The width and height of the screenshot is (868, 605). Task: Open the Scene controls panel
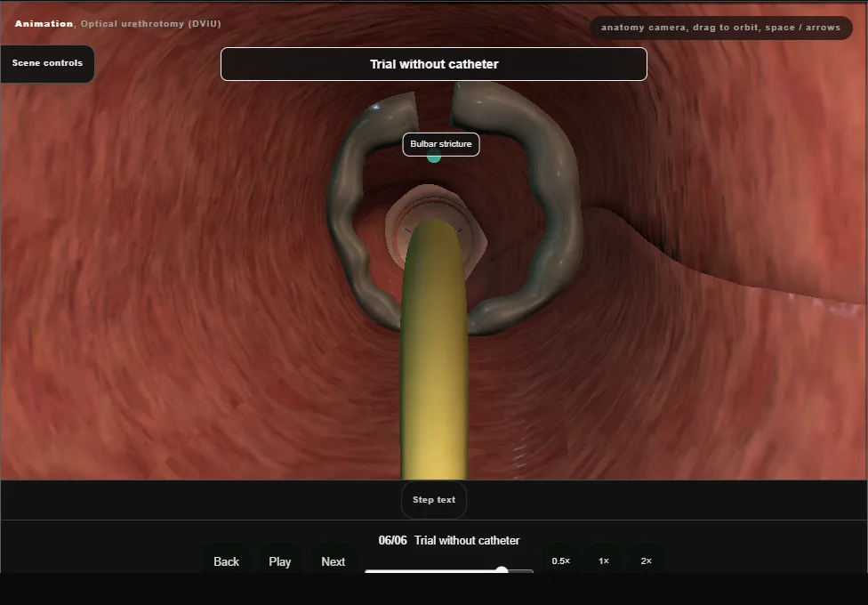click(47, 63)
